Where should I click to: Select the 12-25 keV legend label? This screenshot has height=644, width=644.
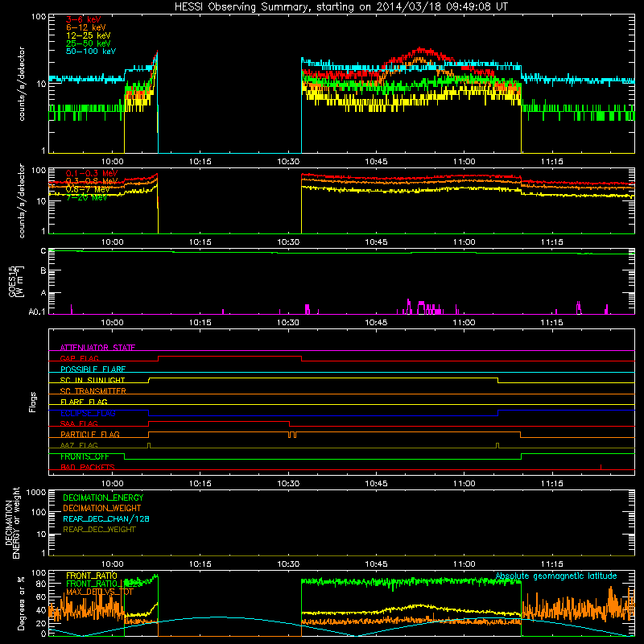click(89, 35)
